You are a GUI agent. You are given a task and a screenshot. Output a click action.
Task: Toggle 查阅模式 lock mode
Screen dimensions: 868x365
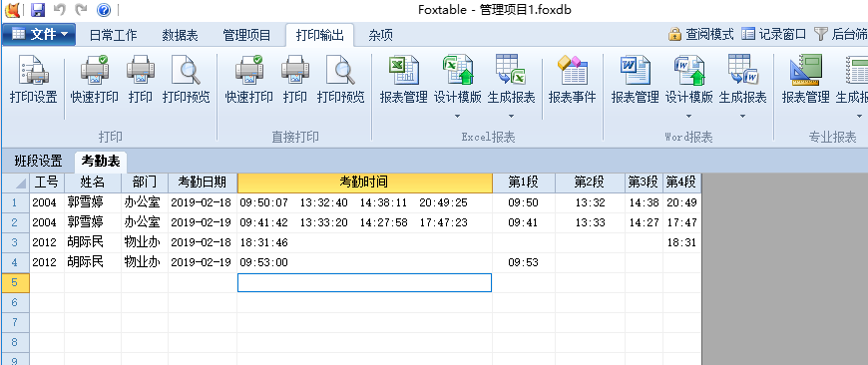click(x=700, y=34)
